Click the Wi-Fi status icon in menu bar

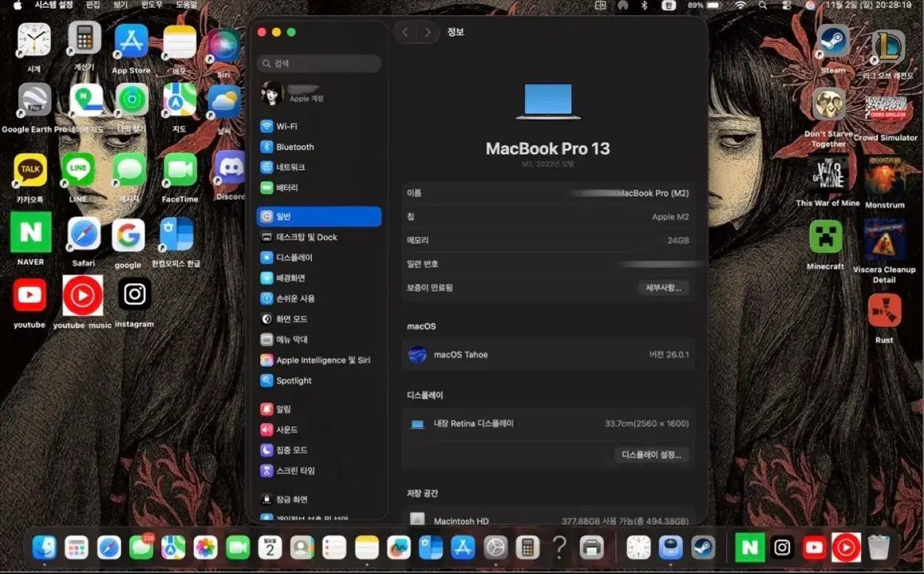741,5
